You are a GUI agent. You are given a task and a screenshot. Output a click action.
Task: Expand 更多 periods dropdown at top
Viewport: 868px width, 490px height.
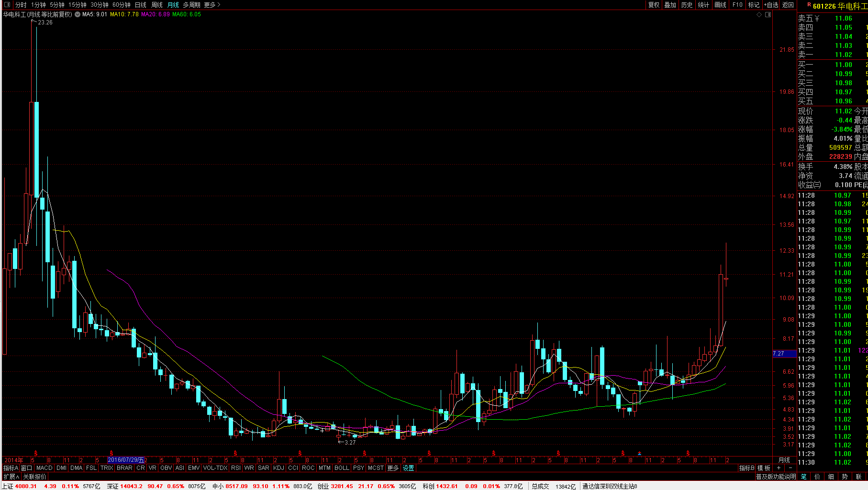(x=212, y=5)
